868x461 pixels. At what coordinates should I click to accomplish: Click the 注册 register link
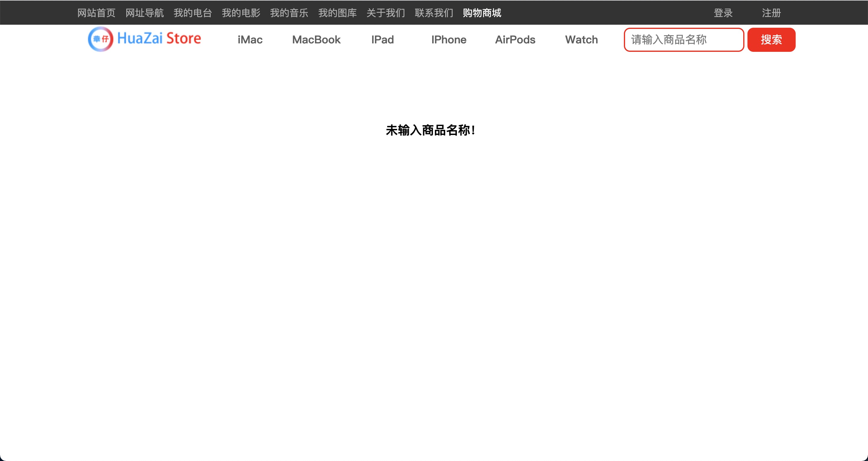(771, 13)
